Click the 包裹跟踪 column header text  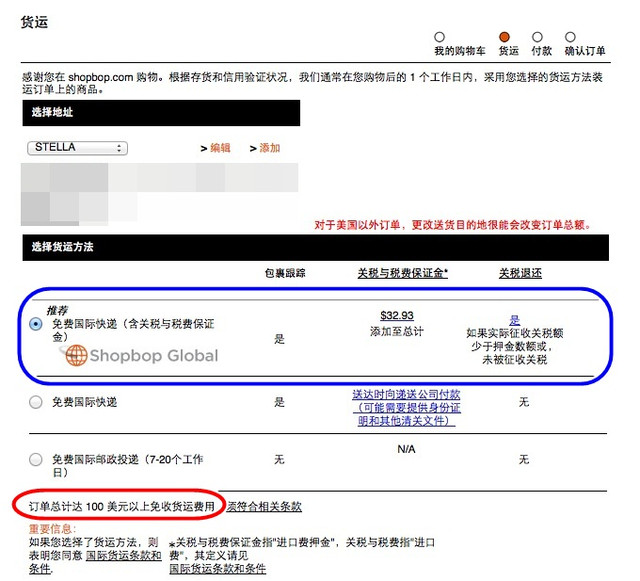point(285,273)
